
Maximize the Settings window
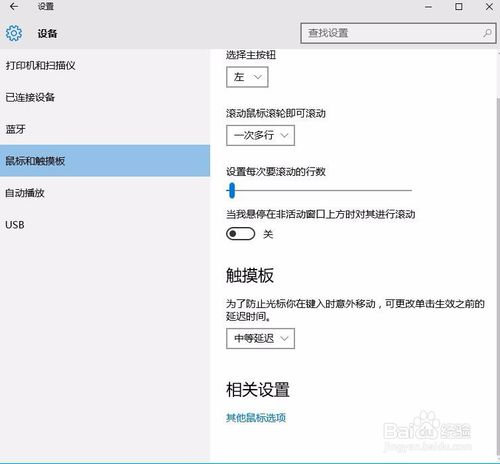pyautogui.click(x=459, y=7)
